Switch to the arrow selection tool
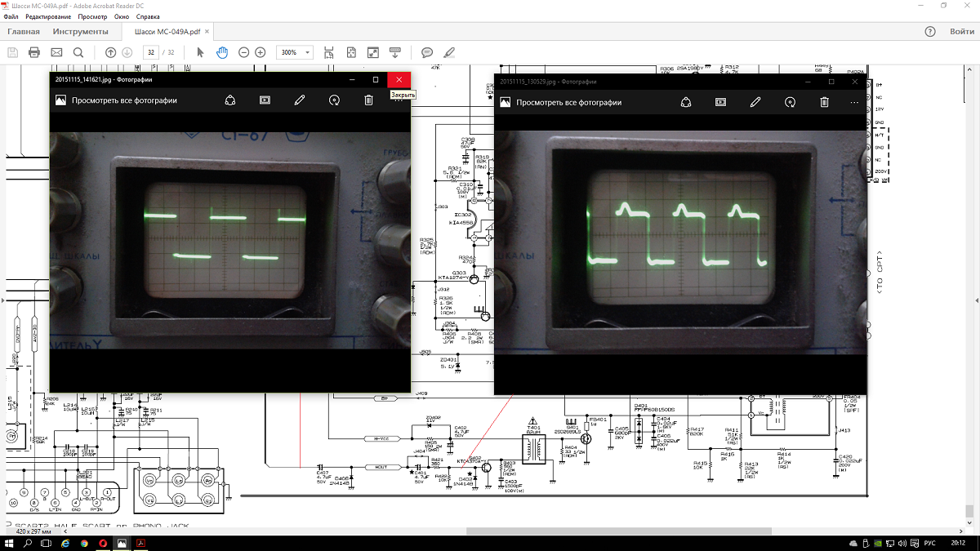The image size is (980, 551). click(201, 52)
